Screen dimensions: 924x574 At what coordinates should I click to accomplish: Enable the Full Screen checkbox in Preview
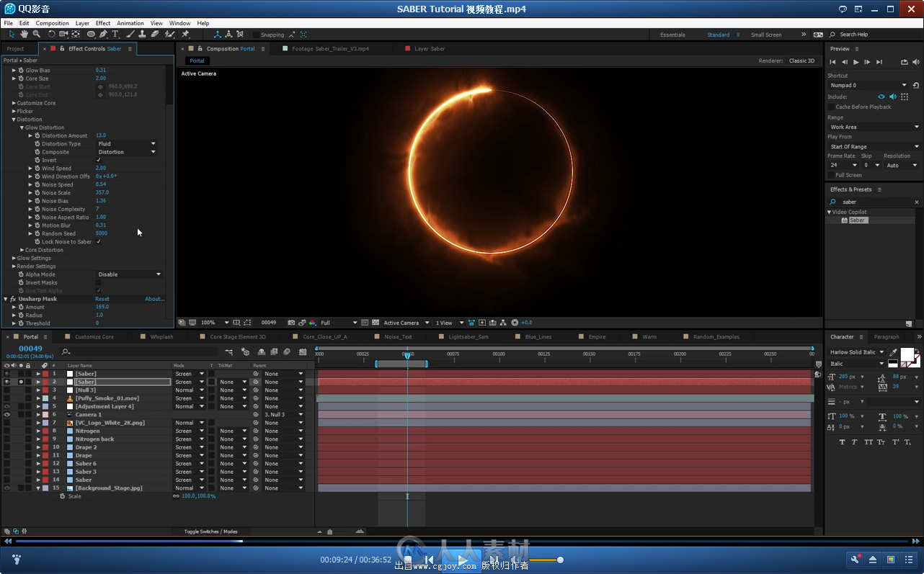pos(831,175)
